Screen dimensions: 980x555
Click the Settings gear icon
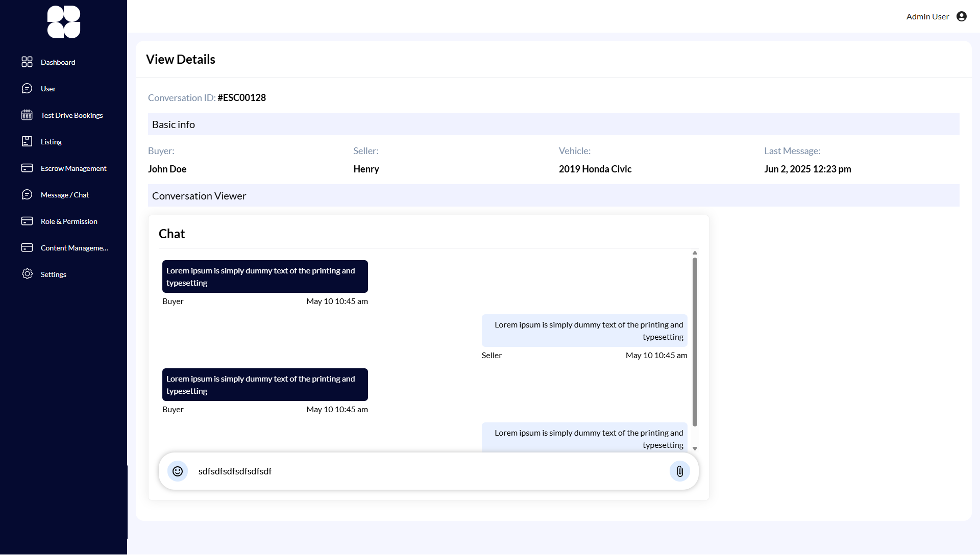click(x=27, y=274)
